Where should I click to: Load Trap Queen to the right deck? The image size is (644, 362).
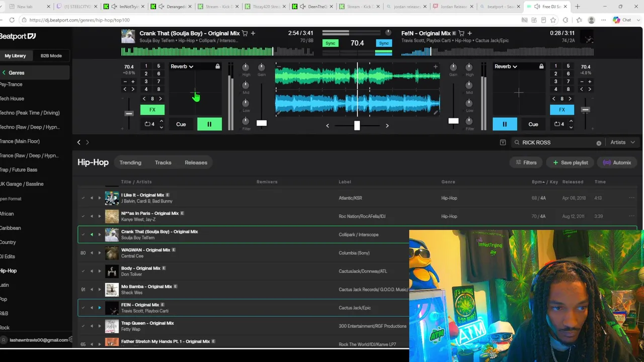(x=100, y=326)
